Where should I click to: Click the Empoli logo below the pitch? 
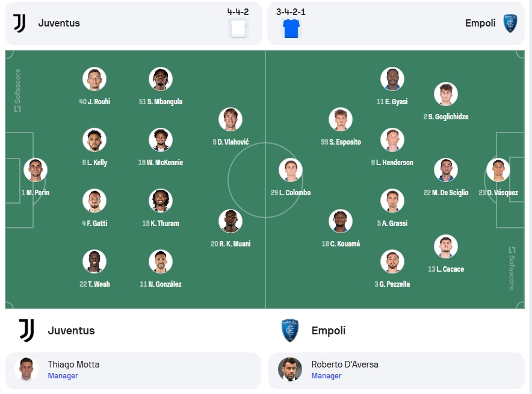coord(290,331)
